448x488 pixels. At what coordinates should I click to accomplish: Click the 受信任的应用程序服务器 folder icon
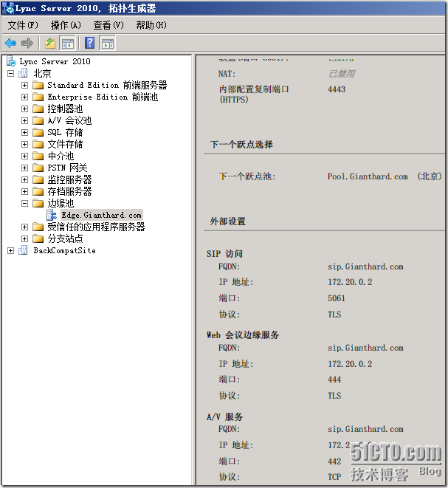(38, 227)
